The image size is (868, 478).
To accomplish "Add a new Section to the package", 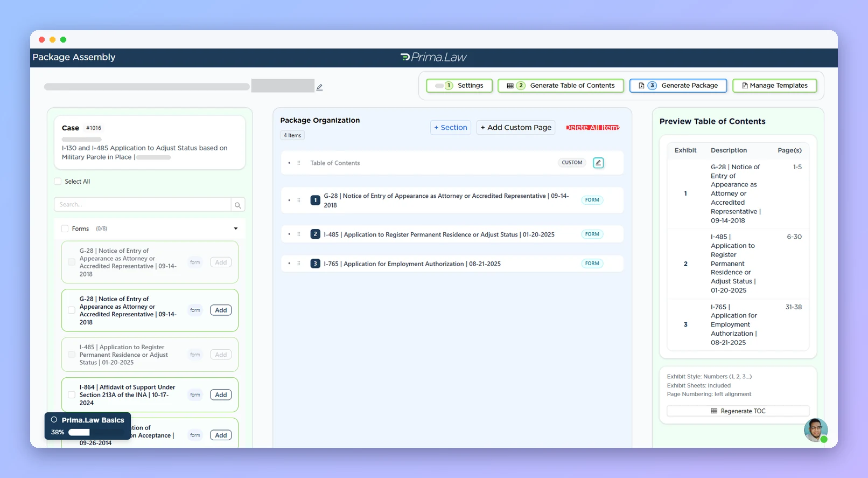I will (x=451, y=128).
